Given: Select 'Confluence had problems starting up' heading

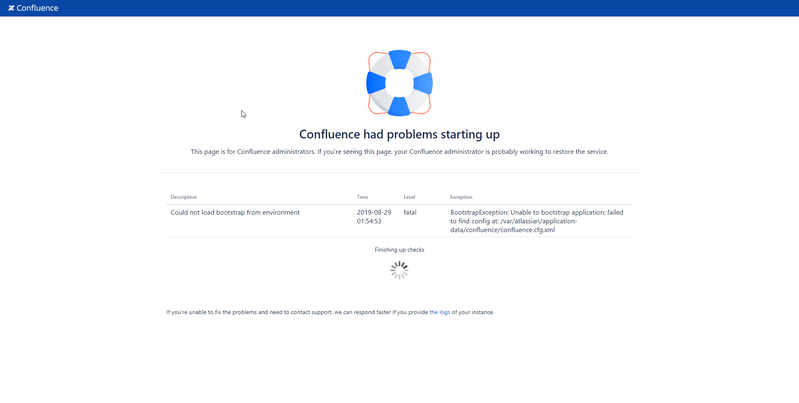Looking at the screenshot, I should [400, 135].
